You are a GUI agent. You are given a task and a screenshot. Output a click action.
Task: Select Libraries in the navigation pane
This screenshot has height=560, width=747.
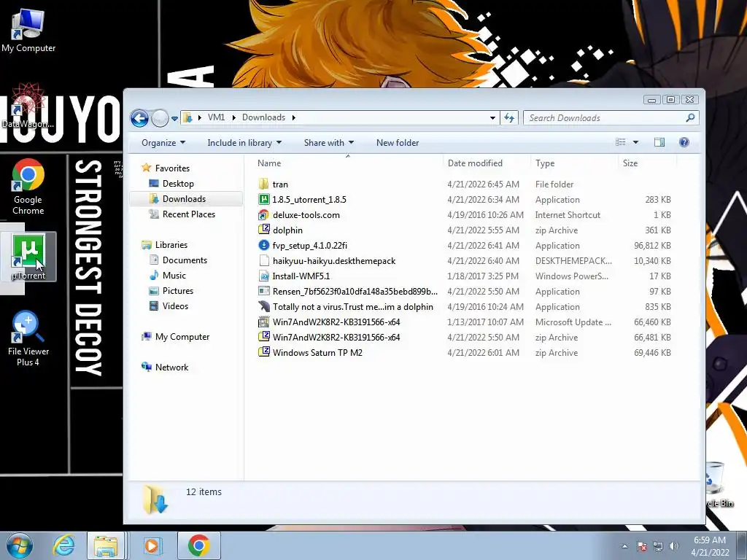[171, 245]
